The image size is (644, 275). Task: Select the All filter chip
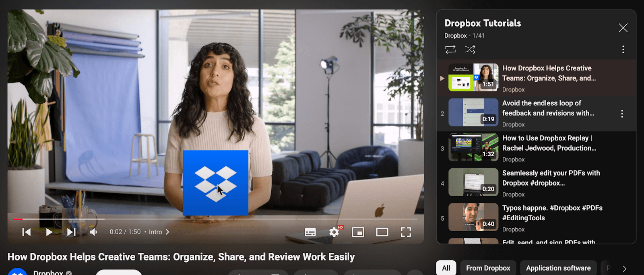[446, 268]
